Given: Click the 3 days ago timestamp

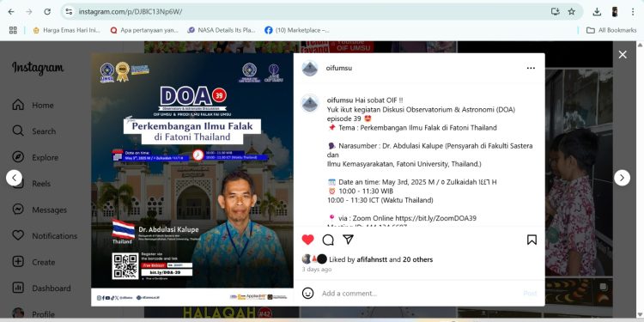Looking at the screenshot, I should [x=316, y=270].
